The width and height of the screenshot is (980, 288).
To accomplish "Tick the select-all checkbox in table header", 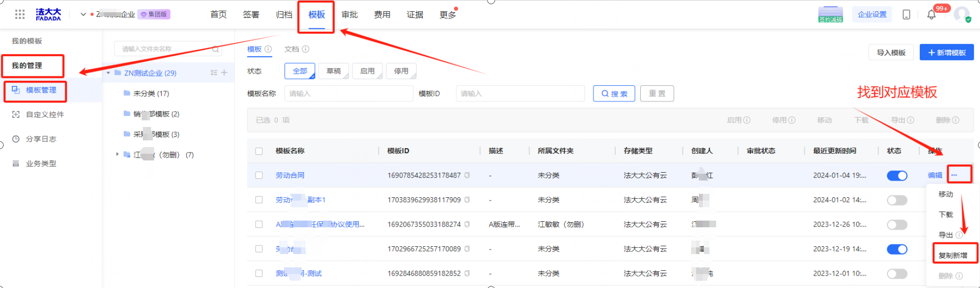I will point(259,151).
